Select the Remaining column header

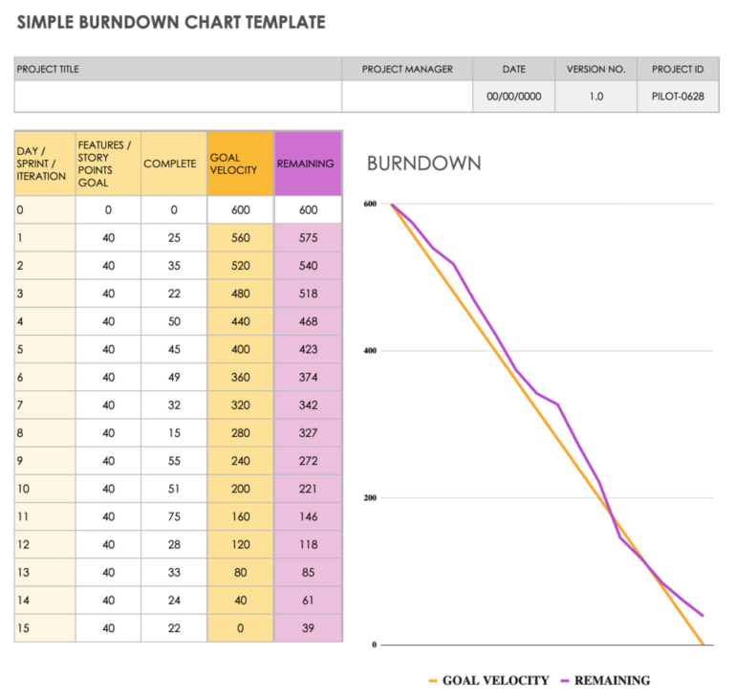(x=307, y=164)
